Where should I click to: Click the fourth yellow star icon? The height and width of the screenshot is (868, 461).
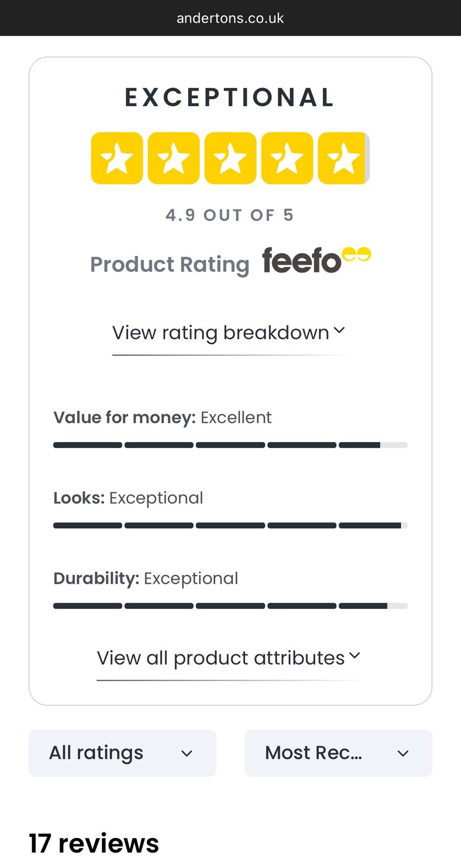(x=287, y=158)
